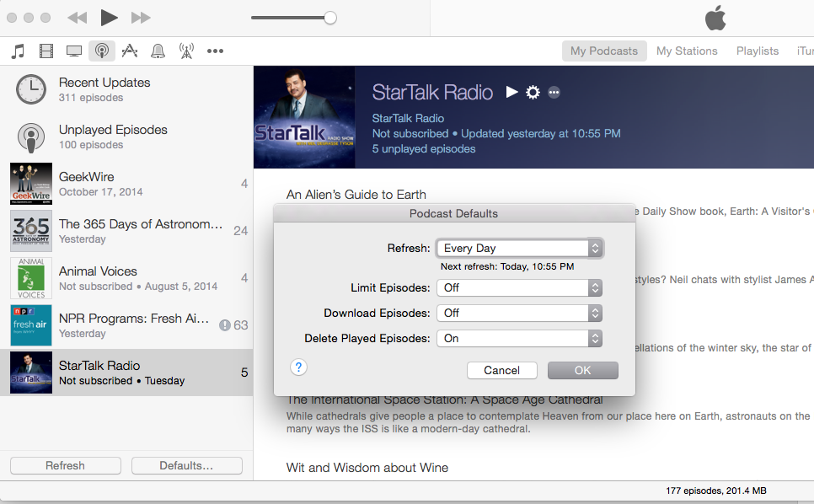Click the Fresh Air warning alert icon
The height and width of the screenshot is (504, 814).
point(225,325)
